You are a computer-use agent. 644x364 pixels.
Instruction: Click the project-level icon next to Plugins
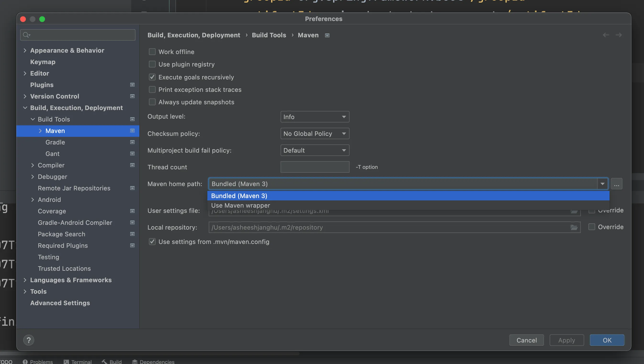click(132, 85)
